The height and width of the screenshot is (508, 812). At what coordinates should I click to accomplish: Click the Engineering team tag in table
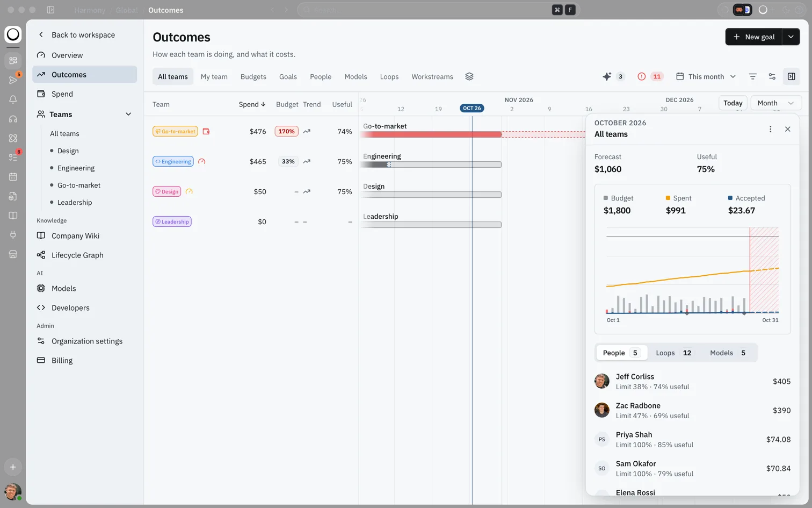pos(173,161)
